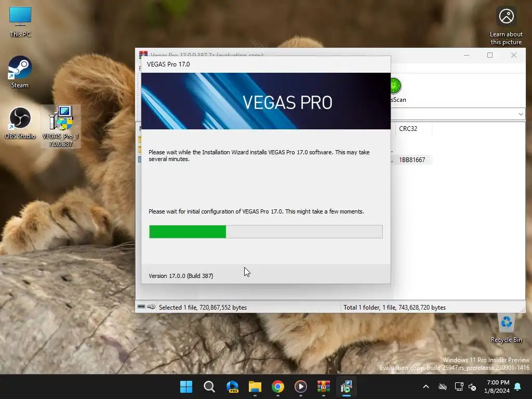532x399 pixels.
Task: Open the This PC desktop icon
Action: (x=20, y=21)
